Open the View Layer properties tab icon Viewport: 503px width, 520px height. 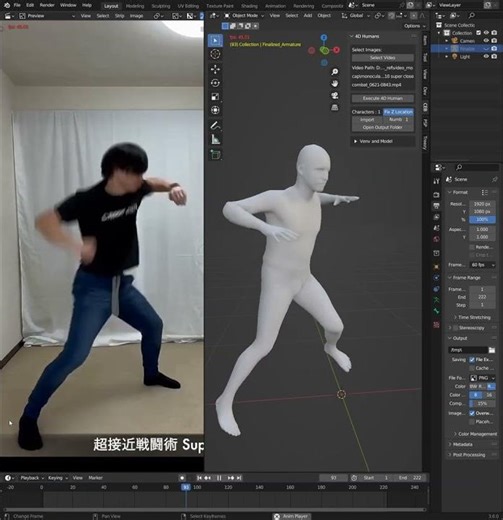[436, 217]
